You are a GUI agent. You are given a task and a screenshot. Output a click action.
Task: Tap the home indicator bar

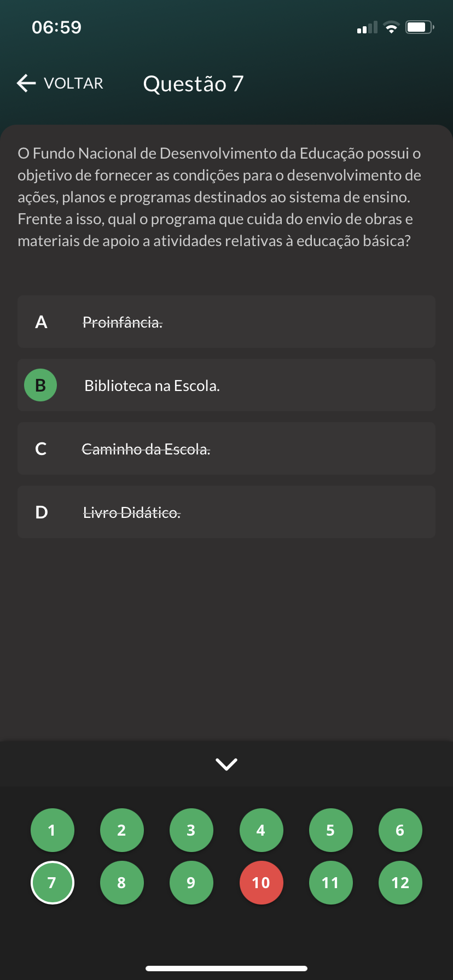(226, 968)
